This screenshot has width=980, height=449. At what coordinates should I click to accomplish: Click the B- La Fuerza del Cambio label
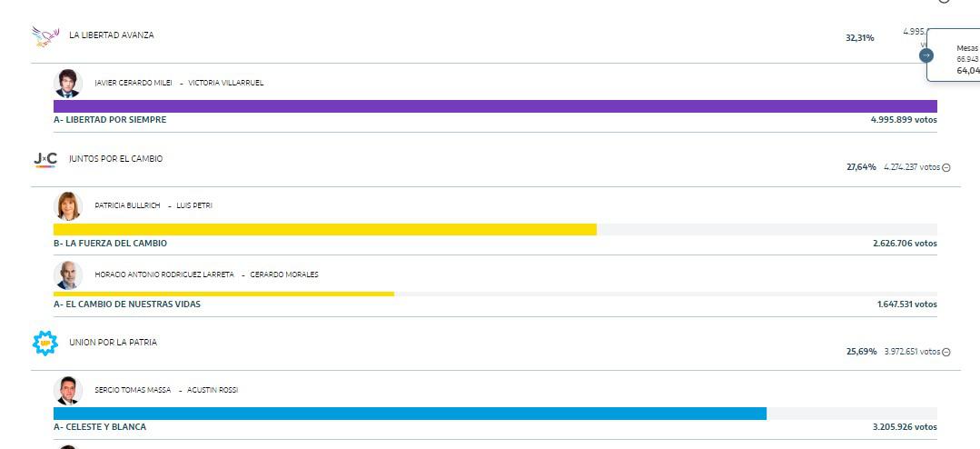(110, 244)
